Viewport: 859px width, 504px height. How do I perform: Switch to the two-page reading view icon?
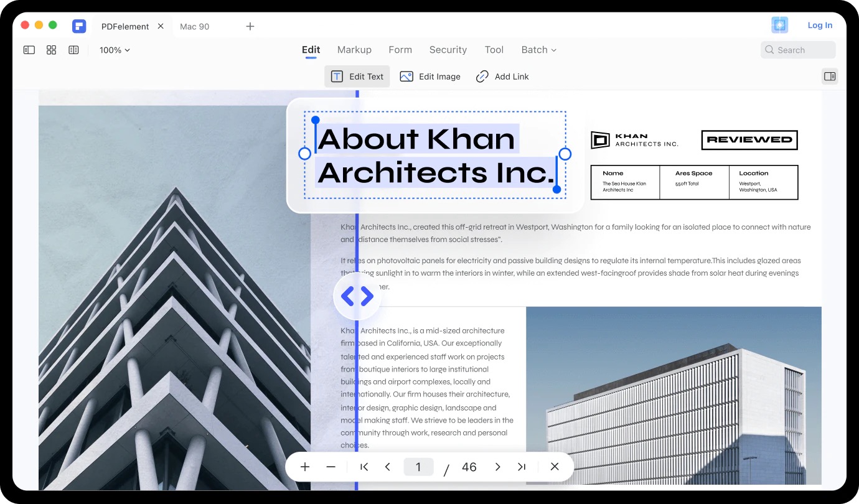pos(73,50)
